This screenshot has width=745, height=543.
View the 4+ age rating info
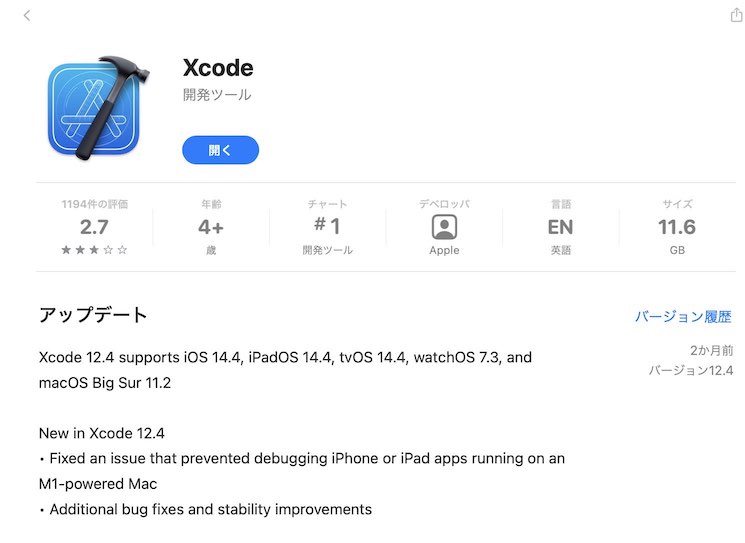tap(211, 227)
